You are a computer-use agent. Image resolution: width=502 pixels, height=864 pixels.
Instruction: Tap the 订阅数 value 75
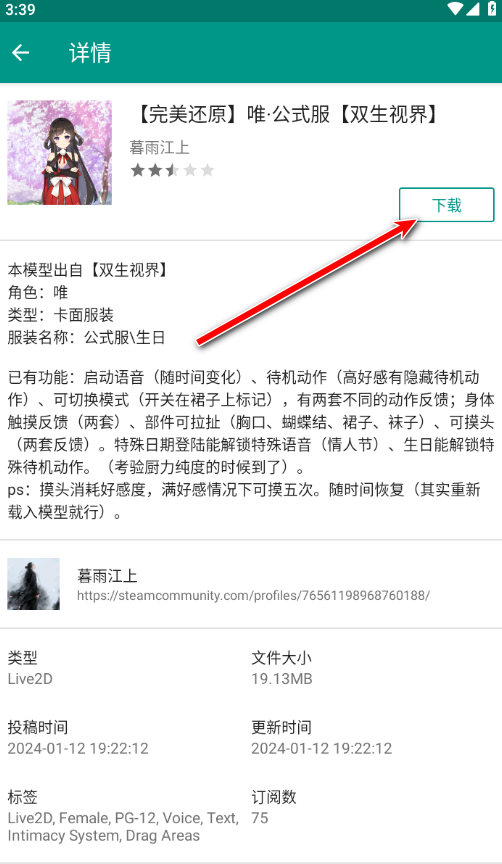(260, 818)
